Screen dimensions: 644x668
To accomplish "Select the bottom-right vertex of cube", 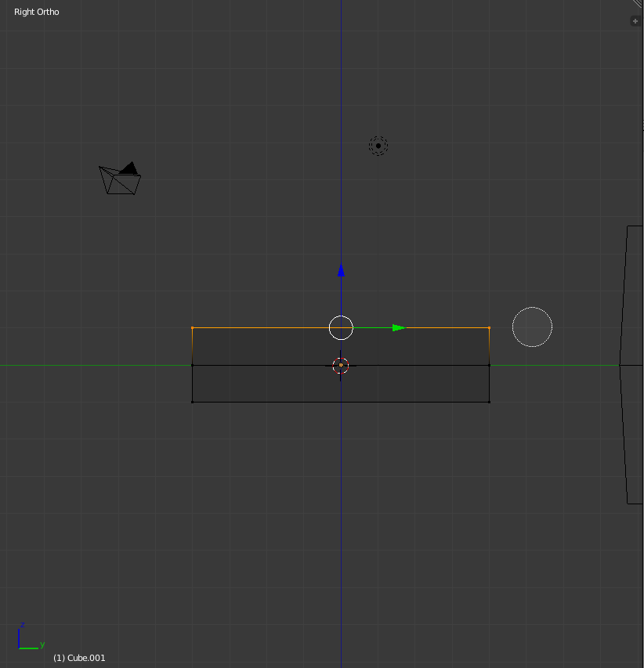I will tap(489, 402).
